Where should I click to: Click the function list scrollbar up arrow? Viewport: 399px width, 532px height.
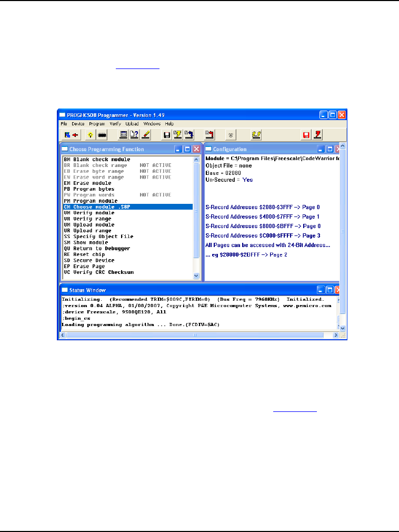196,160
